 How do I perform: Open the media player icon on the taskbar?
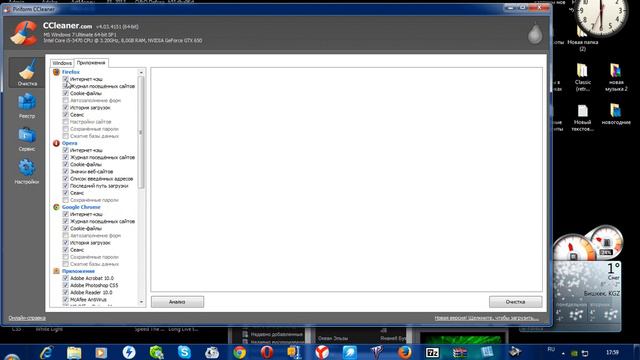pyautogui.click(x=101, y=352)
